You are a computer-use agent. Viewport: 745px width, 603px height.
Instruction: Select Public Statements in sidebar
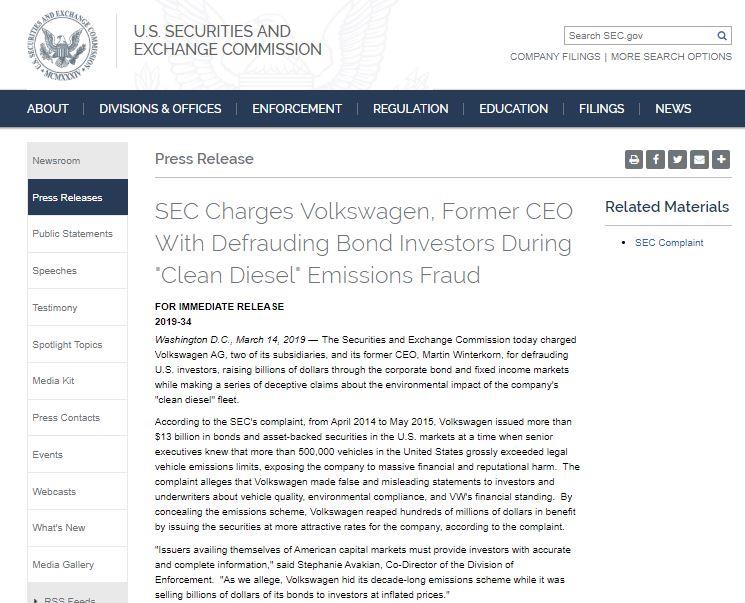pos(77,234)
